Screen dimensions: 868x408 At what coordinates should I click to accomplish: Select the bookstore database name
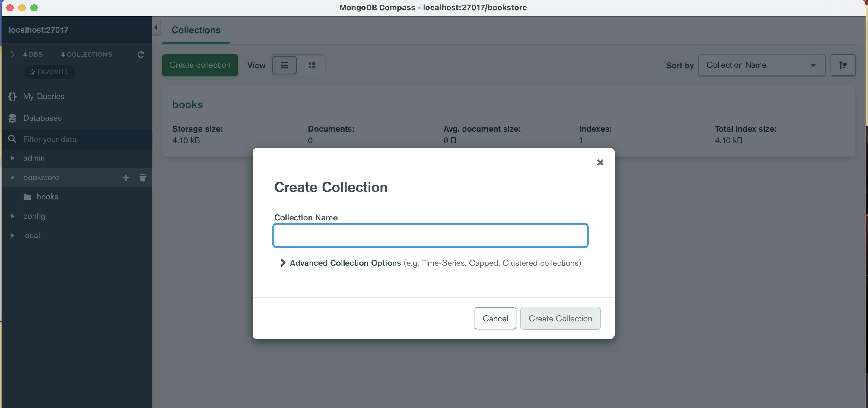click(41, 177)
